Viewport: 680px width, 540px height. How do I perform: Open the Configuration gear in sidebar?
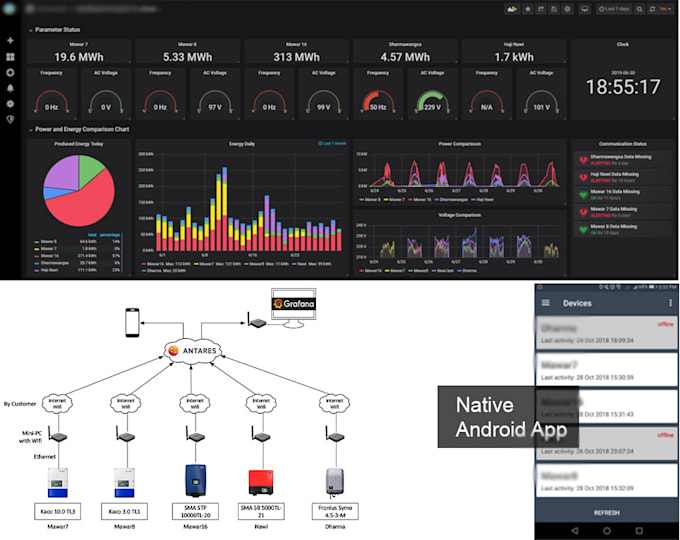(x=10, y=104)
